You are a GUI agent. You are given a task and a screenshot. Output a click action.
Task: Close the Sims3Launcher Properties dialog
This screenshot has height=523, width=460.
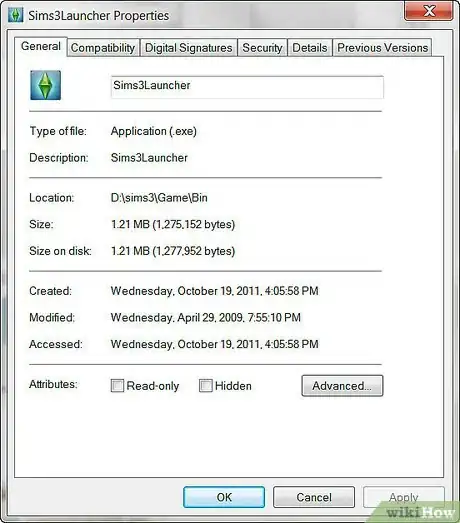point(429,11)
